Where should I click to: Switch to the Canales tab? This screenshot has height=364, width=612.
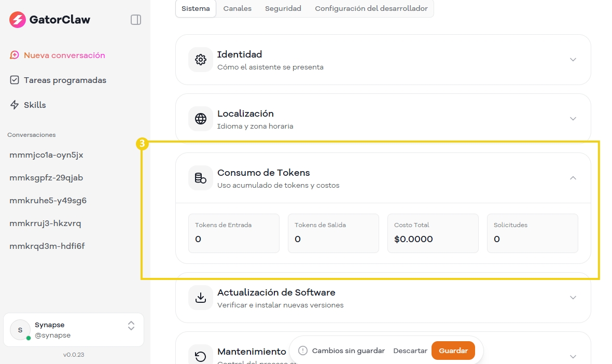(x=237, y=9)
